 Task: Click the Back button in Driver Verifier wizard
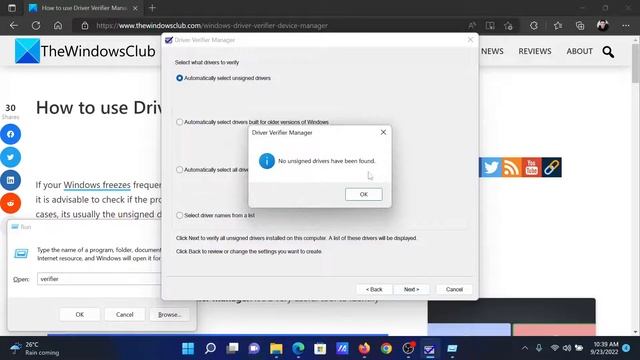374,289
